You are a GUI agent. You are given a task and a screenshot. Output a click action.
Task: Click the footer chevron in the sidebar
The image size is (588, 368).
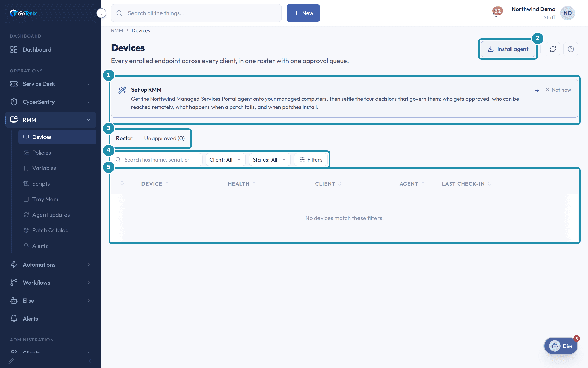coord(90,360)
